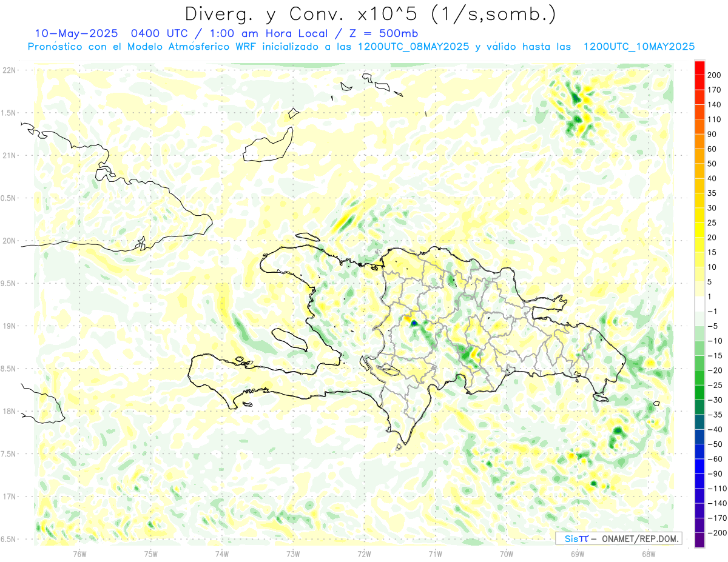Click the 9.5N latitude label

8,283
